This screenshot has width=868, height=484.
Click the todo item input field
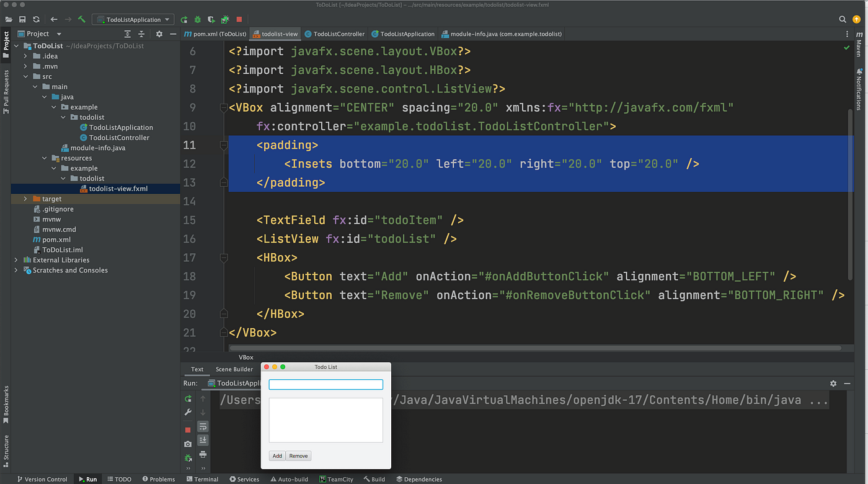click(325, 384)
